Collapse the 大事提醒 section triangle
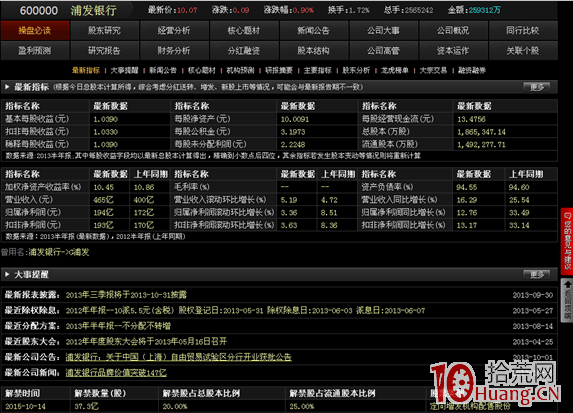This screenshot has width=573, height=413. pyautogui.click(x=7, y=274)
